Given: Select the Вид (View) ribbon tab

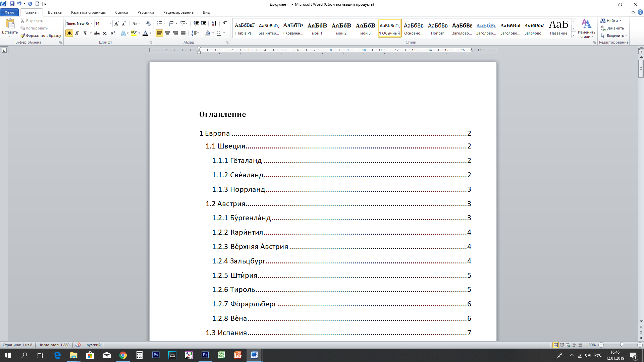Looking at the screenshot, I should (206, 12).
